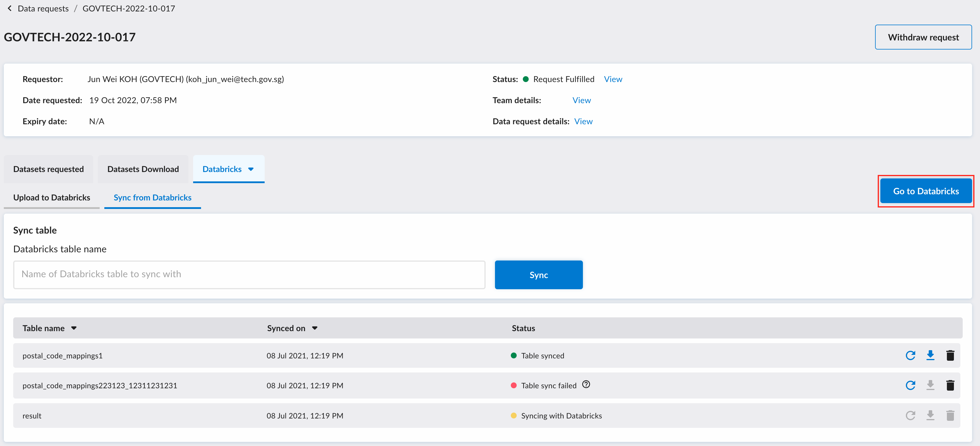Click the 19 Oct 2022 request date
Viewport: 980px width, 446px height.
[133, 100]
